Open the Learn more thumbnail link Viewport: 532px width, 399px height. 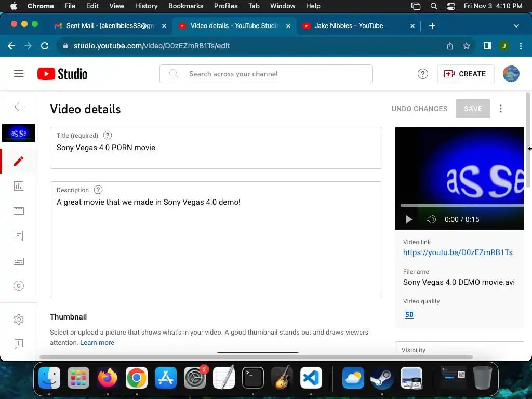(x=97, y=343)
